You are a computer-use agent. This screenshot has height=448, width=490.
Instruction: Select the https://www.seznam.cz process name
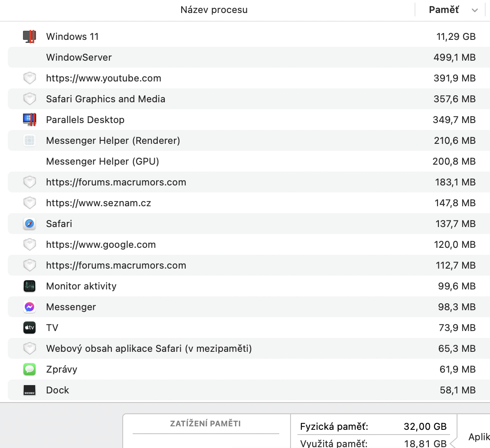(x=99, y=203)
